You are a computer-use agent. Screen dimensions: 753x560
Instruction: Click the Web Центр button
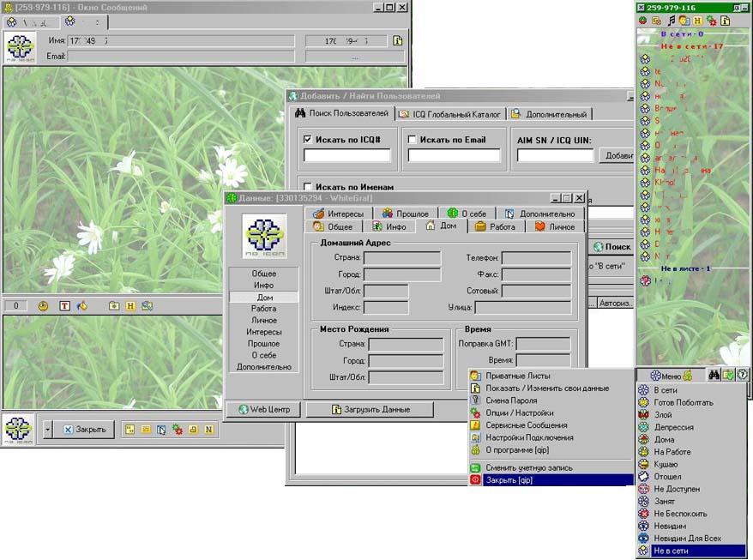point(263,409)
